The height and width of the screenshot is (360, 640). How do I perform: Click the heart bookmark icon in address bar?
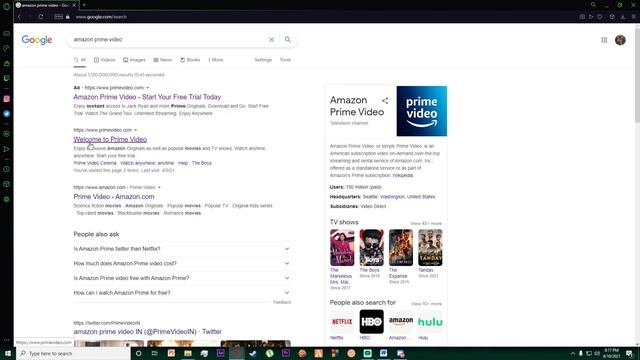pos(600,17)
